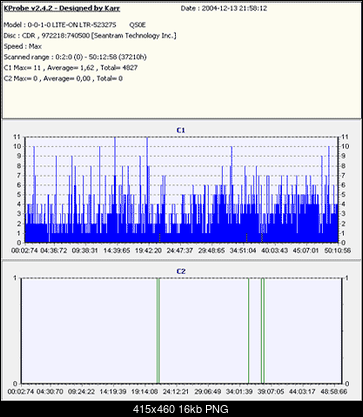Click the 'C2 Max= 0' statistics line
Screen dimensions: 363x417
(63, 78)
